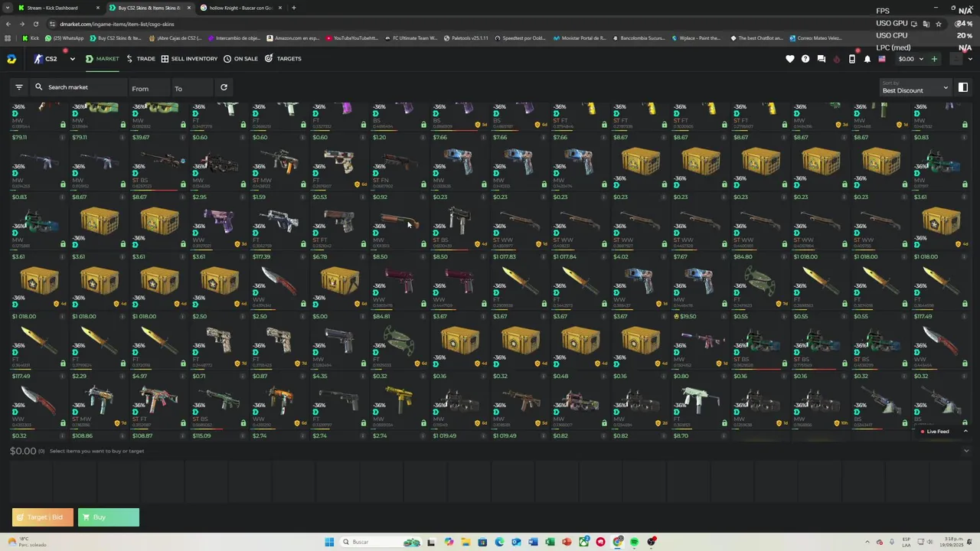This screenshot has height=551, width=980.
Task: Switch to the Trade tab
Action: pos(141,59)
